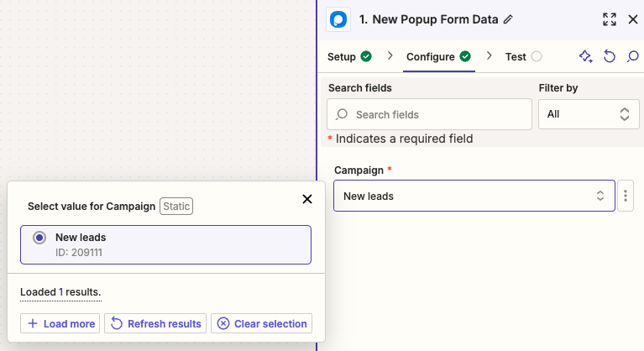Switch to the Setup tab
644x351 pixels.
click(348, 57)
